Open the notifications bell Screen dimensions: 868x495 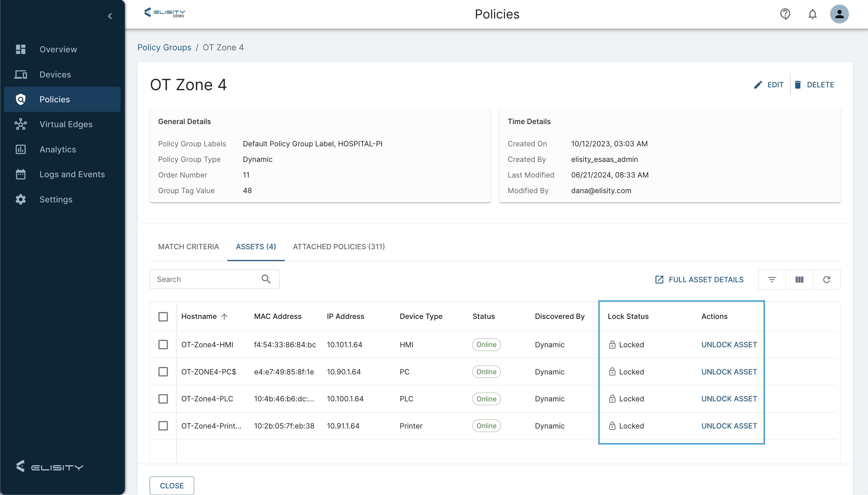[x=812, y=14]
